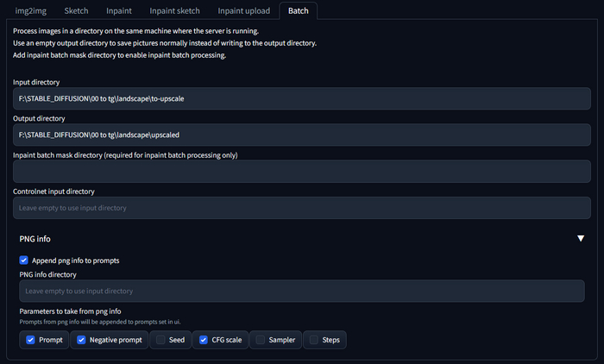Screen dimensions: 604x364
Task: Click the PNG info directory field
Action: tap(302, 291)
